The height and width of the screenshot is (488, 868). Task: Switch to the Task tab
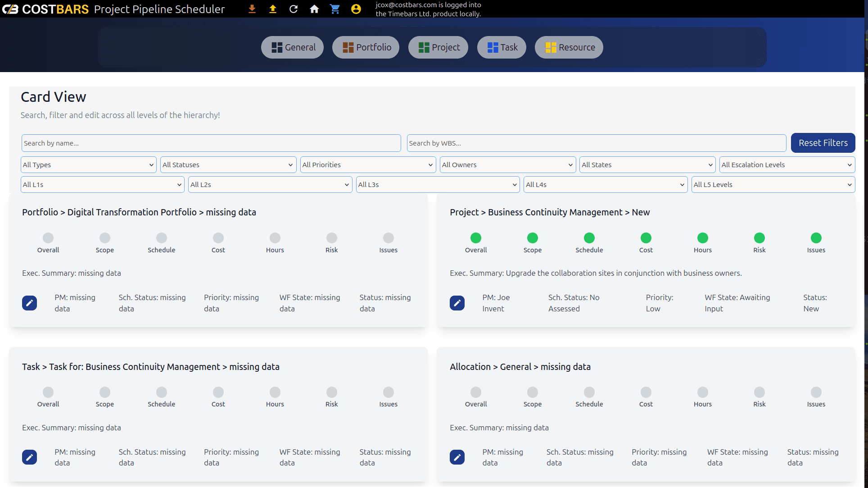(x=502, y=47)
